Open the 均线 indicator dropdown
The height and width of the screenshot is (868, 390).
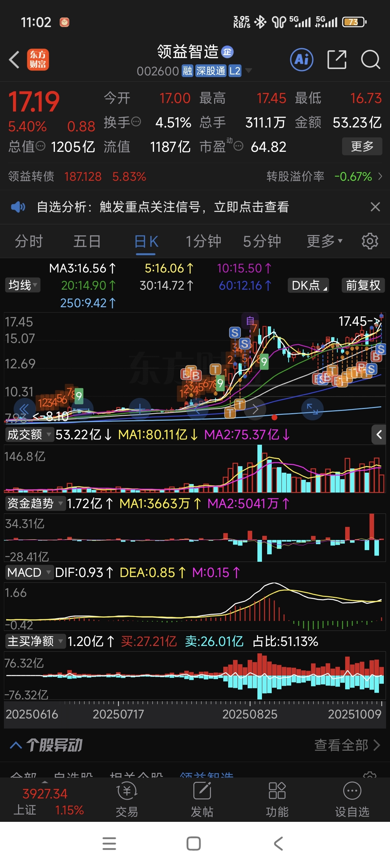(22, 285)
